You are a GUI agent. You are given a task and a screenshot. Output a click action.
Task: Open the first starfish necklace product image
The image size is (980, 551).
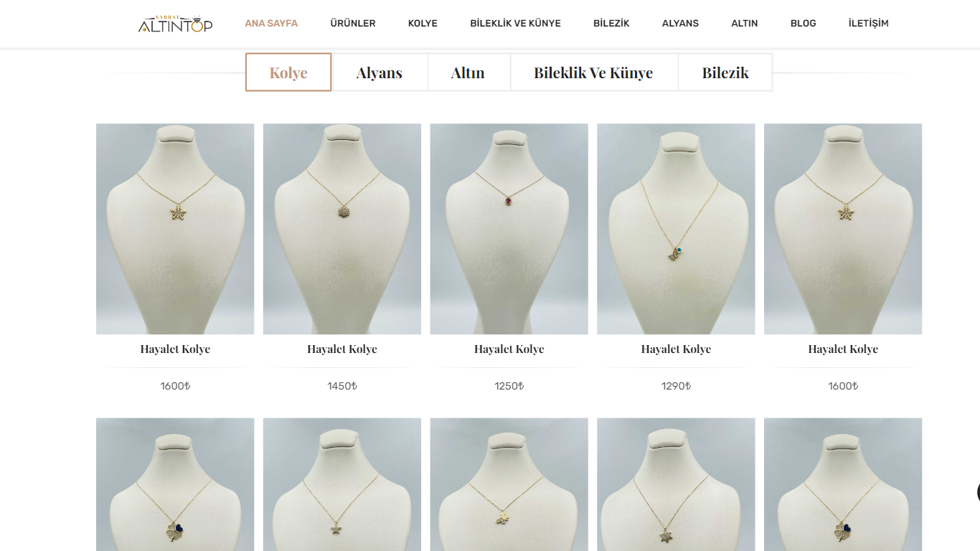coord(175,229)
